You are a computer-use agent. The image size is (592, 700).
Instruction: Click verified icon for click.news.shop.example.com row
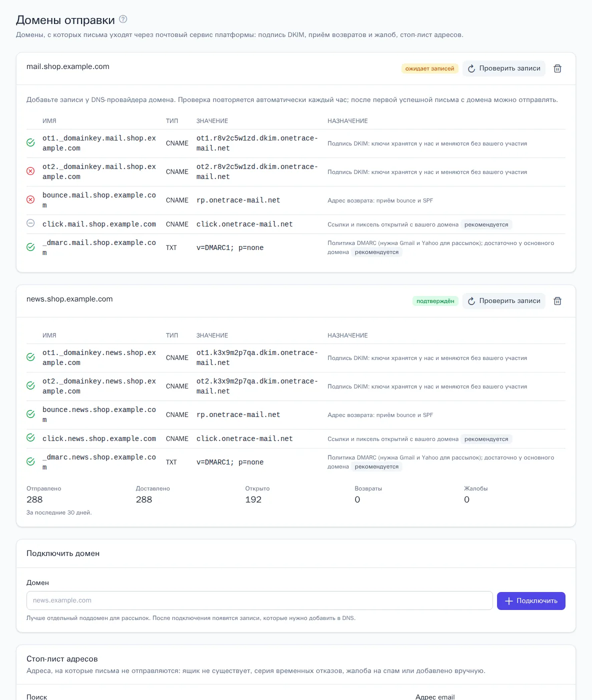coord(30,438)
